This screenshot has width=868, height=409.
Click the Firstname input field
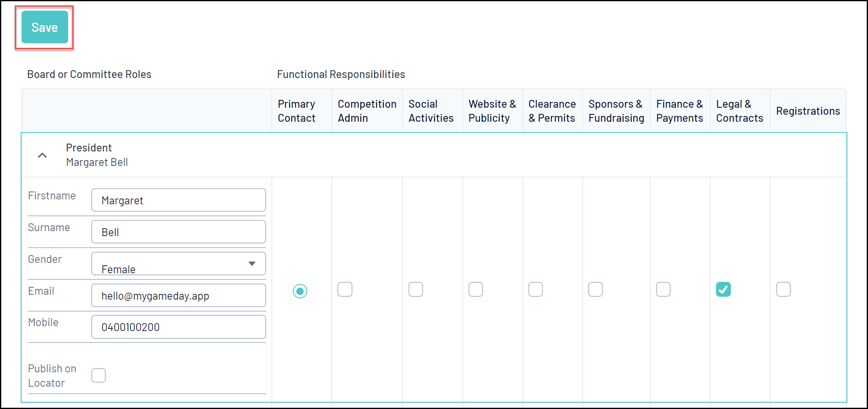[178, 200]
